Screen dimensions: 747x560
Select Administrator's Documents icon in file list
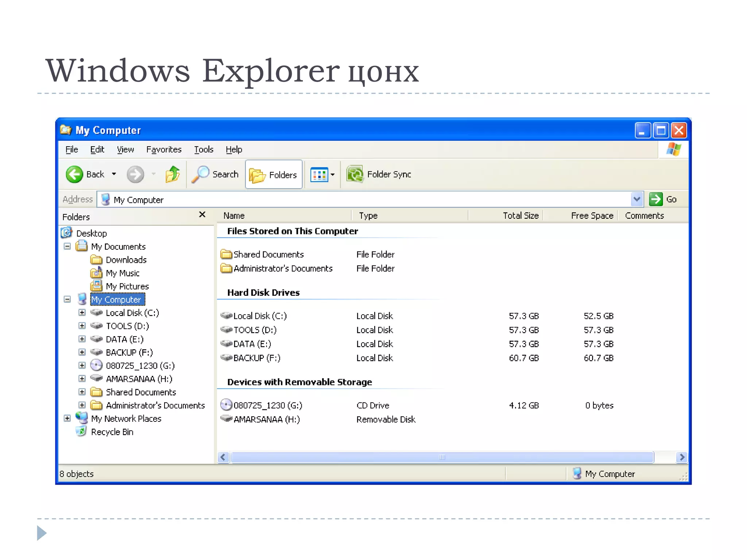click(227, 268)
